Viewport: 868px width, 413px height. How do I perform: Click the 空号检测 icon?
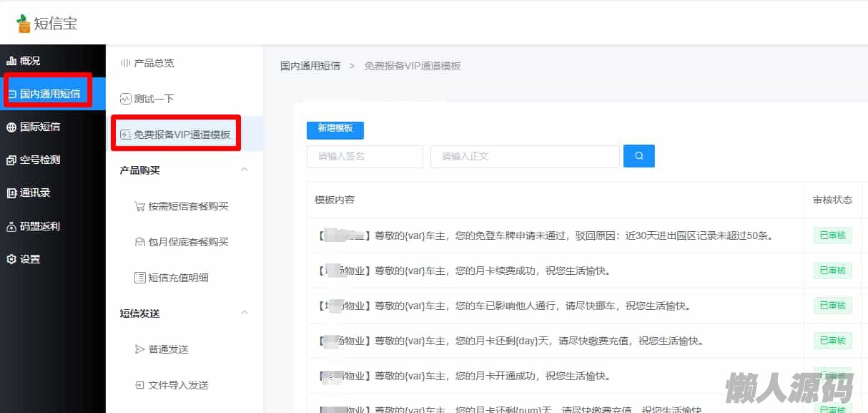click(11, 160)
